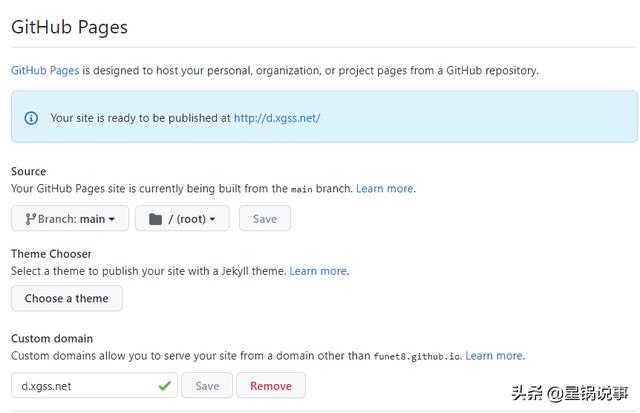Click the info icon in the blue banner

pos(31,118)
